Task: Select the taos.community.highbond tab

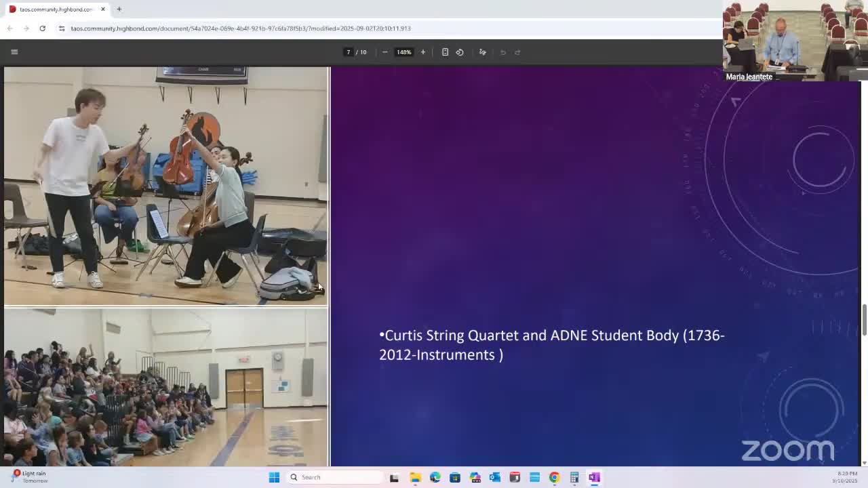Action: [x=54, y=9]
